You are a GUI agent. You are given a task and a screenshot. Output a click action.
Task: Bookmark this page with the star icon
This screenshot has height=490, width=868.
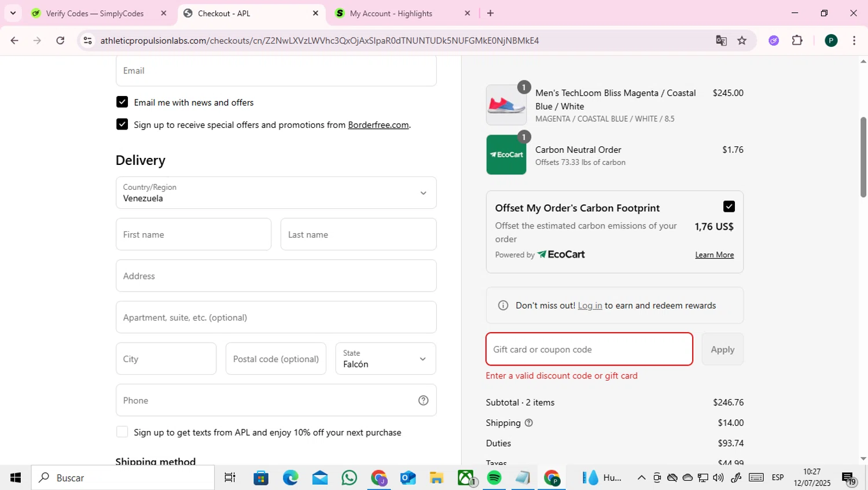click(742, 40)
